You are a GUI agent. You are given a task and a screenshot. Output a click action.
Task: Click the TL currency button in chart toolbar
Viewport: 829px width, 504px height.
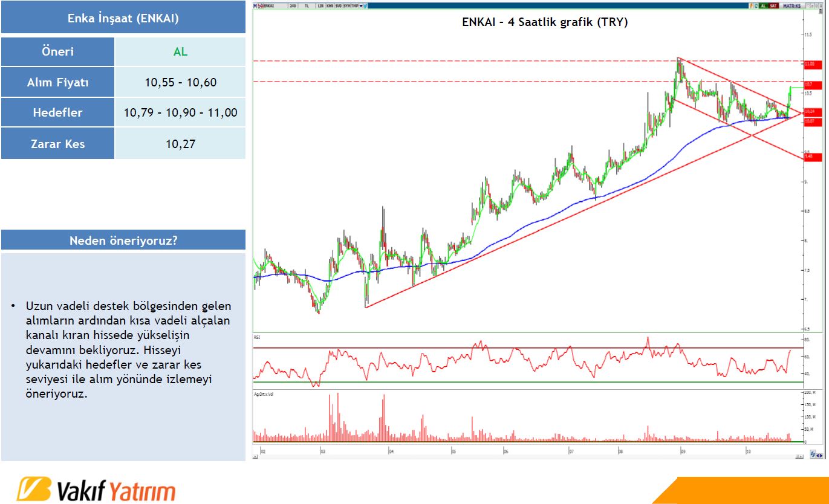pos(307,6)
